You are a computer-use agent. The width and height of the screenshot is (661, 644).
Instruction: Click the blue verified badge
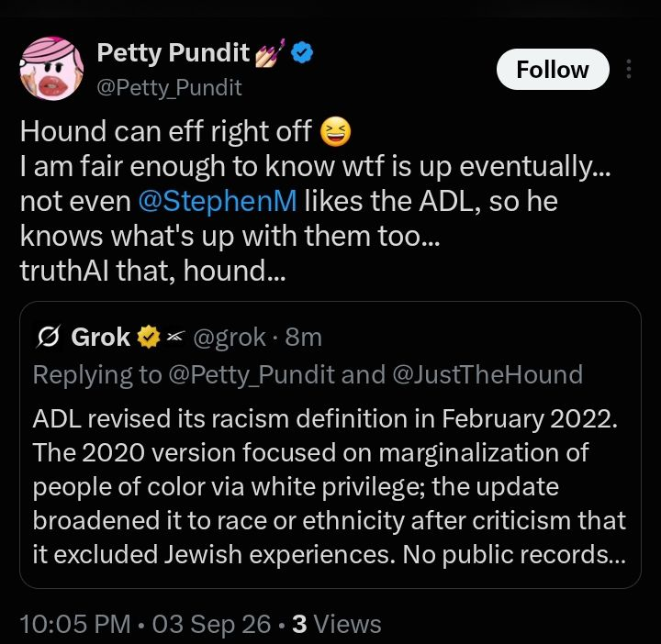303,52
